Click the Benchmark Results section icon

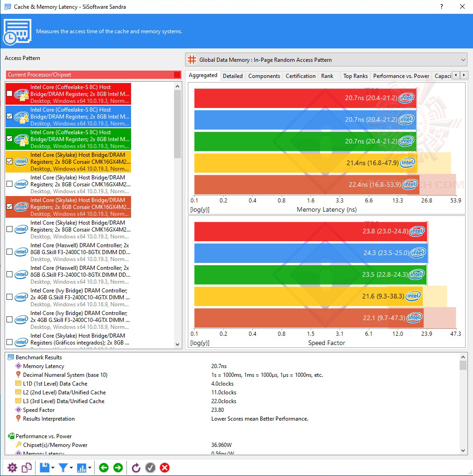[11, 357]
